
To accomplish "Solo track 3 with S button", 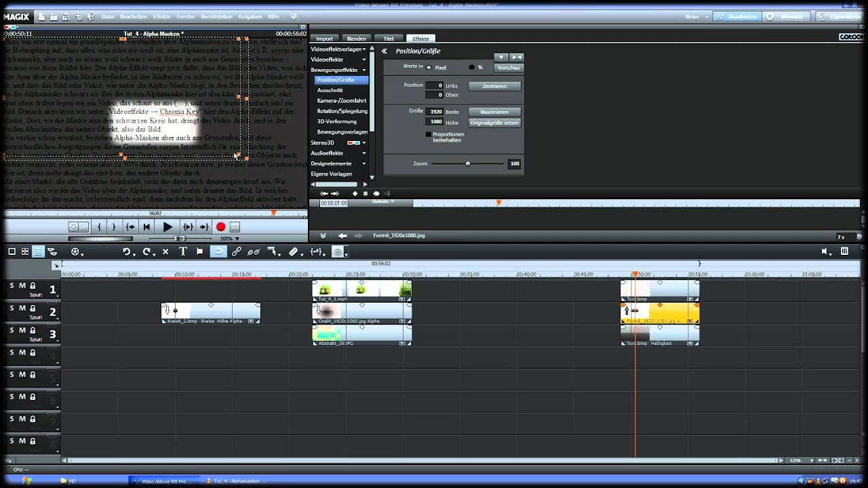I will 12,330.
